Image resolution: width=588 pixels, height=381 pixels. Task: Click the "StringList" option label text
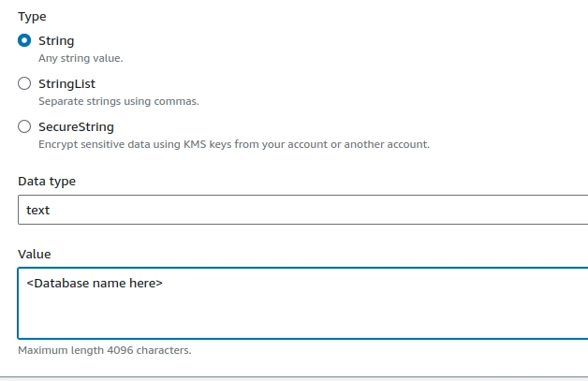66,83
